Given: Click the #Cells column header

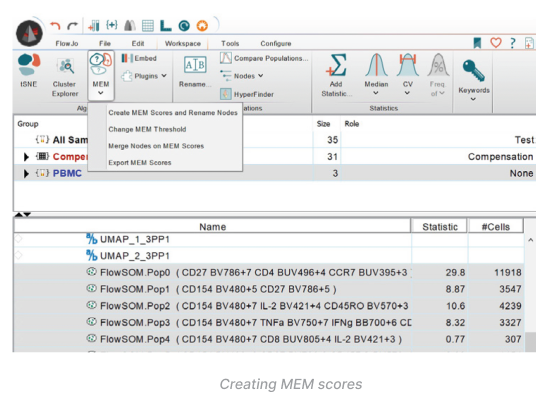Looking at the screenshot, I should click(495, 227).
